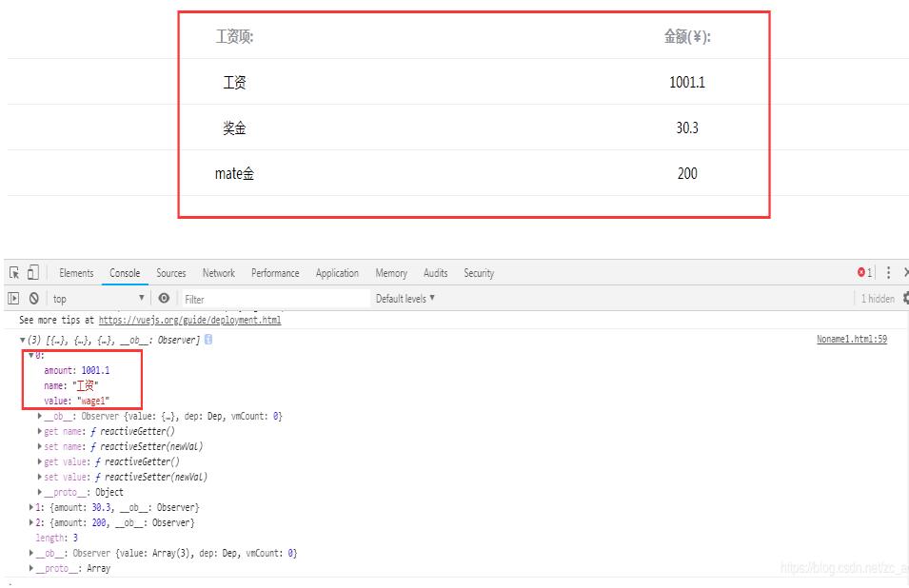Collapse array item 0
The height and width of the screenshot is (588, 909).
coord(31,355)
